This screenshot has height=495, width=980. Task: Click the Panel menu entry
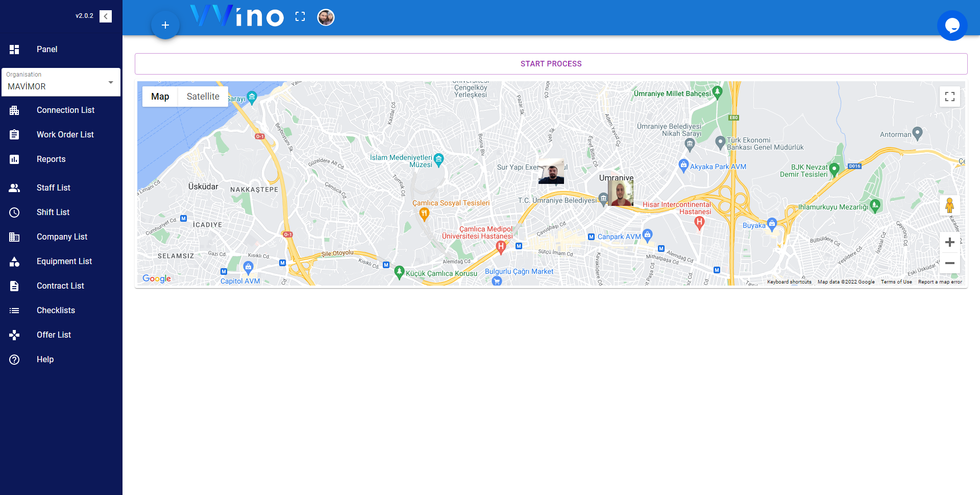coord(47,49)
